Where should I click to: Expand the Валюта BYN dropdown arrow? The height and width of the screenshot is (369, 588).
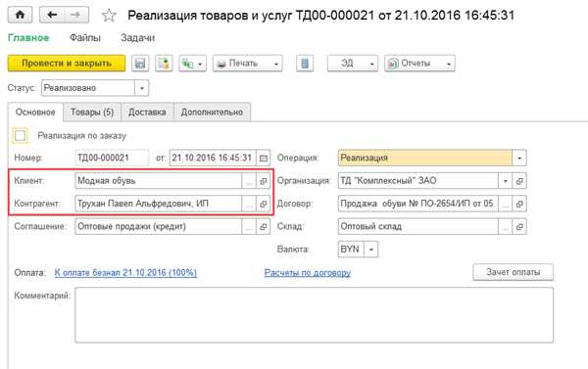tap(371, 250)
